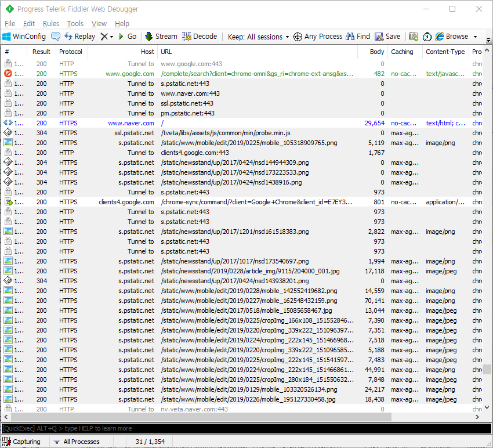Sort by the Protocol column header
Screen dimensions: 493x448
click(71, 52)
